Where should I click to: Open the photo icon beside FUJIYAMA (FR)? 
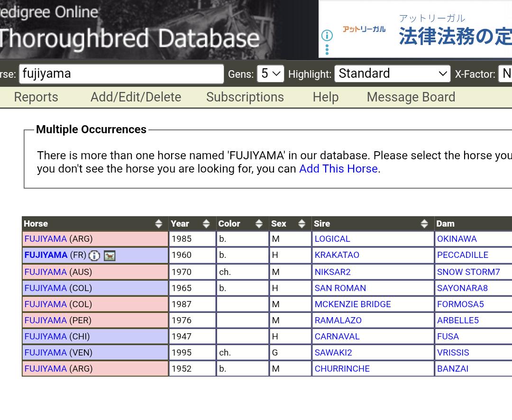(110, 256)
